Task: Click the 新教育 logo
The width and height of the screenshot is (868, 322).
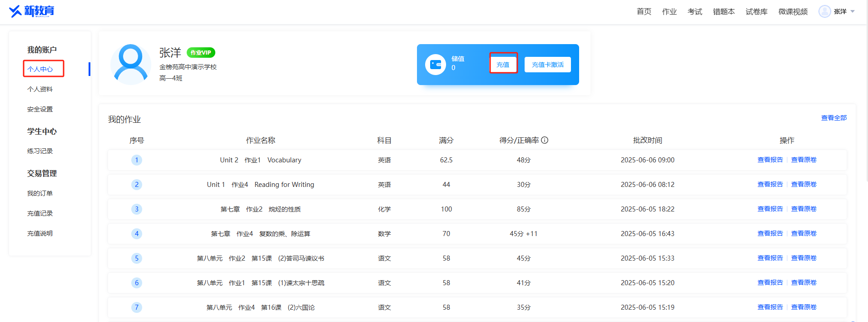Action: point(31,11)
